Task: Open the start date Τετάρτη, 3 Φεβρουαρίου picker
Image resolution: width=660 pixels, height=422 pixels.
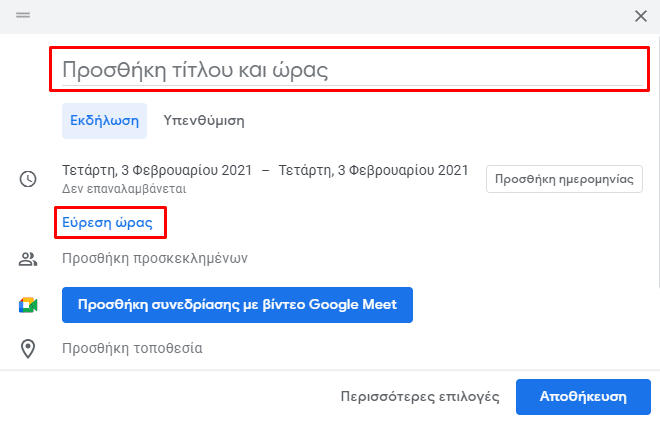Action: 157,170
